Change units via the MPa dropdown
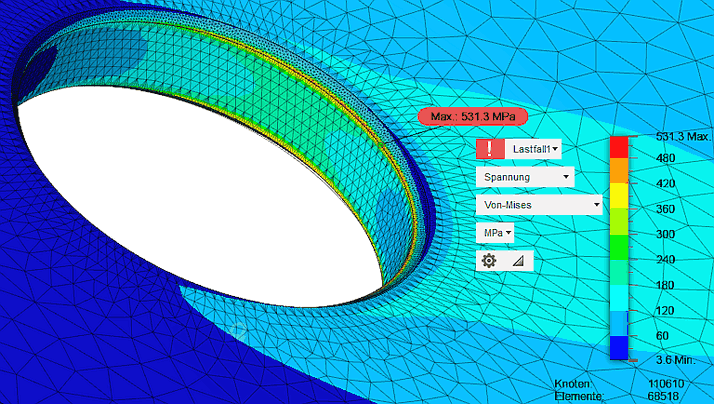This screenshot has width=714, height=404. (495, 233)
